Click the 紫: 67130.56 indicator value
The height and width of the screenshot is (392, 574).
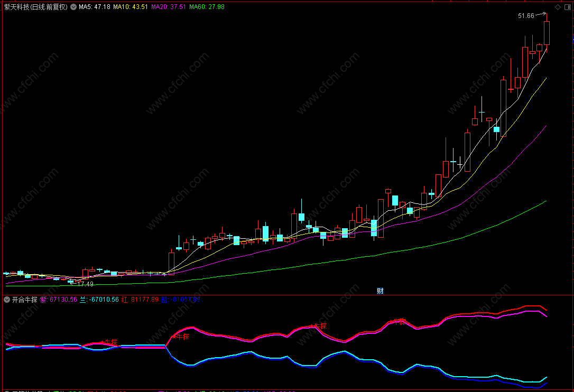pos(59,300)
